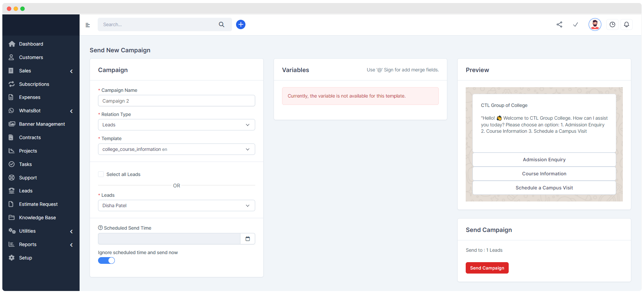
Task: Go to Dashboard in sidebar
Action: tap(31, 44)
